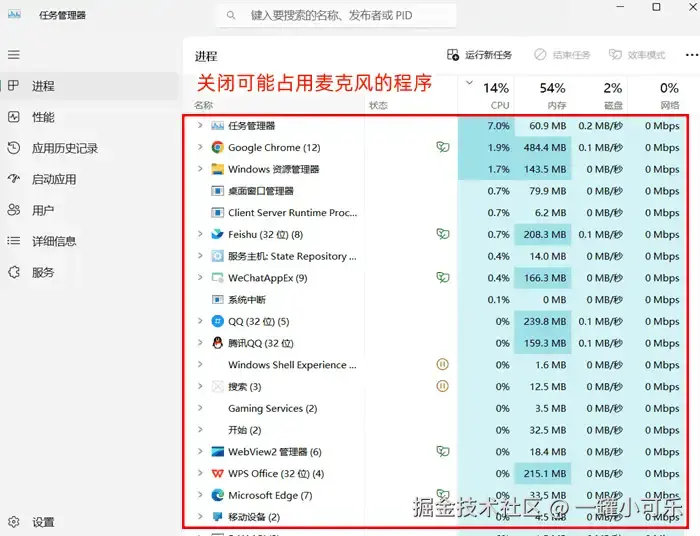
Task: Expand the QQ (32 位) (5) group
Action: point(200,321)
